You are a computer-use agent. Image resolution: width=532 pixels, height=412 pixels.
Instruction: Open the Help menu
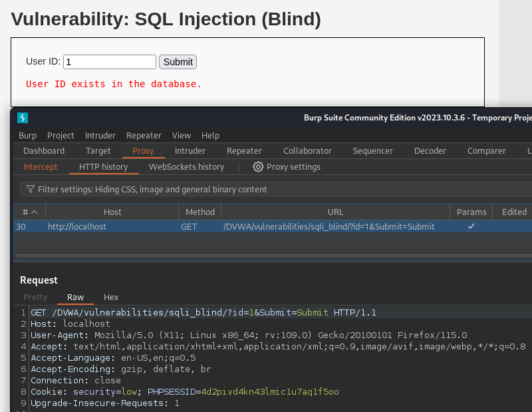coord(210,136)
